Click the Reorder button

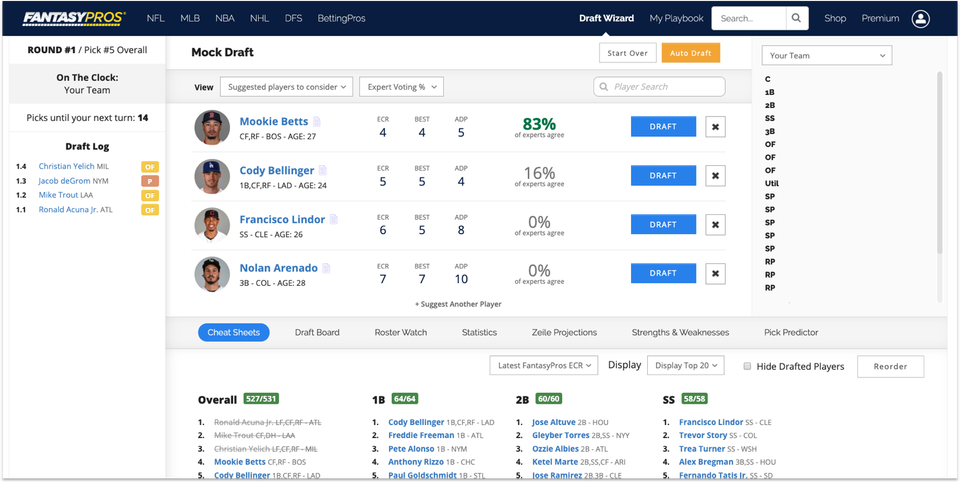[x=890, y=366]
